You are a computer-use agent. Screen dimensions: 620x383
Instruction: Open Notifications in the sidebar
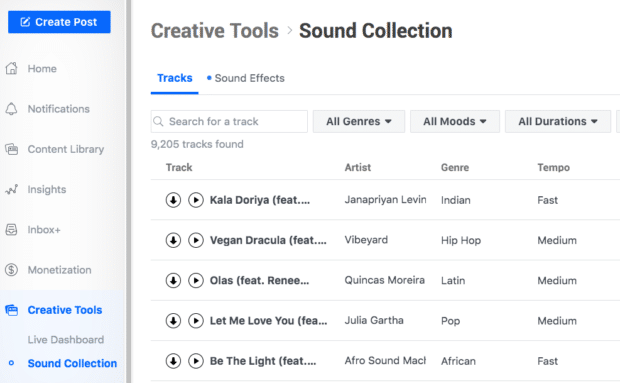[59, 109]
